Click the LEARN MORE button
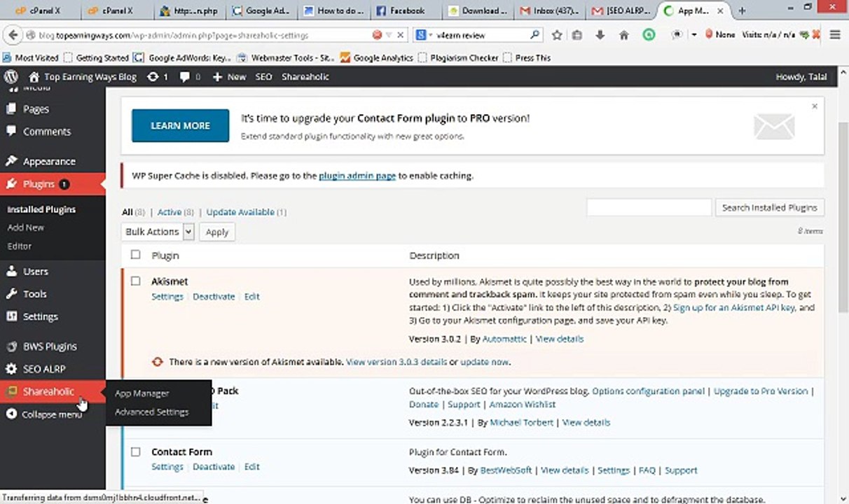Screen dimensions: 849x504 pos(181,125)
